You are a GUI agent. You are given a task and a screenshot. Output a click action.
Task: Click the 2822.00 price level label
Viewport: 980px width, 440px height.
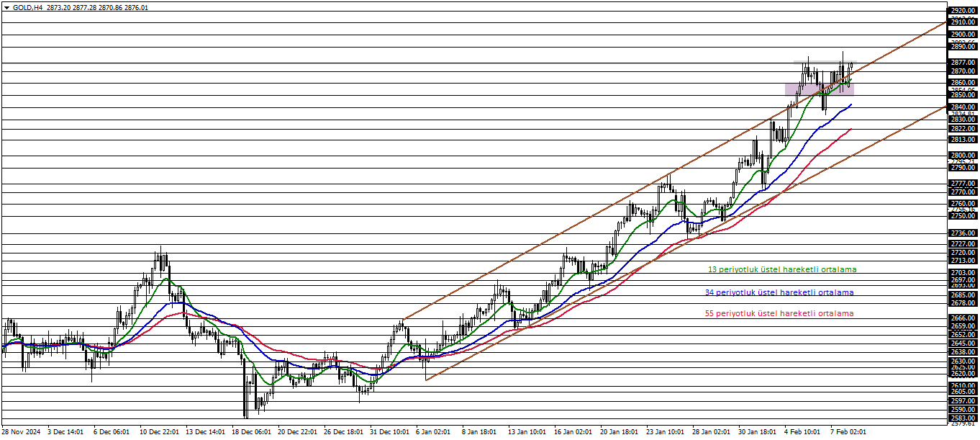[963, 129]
